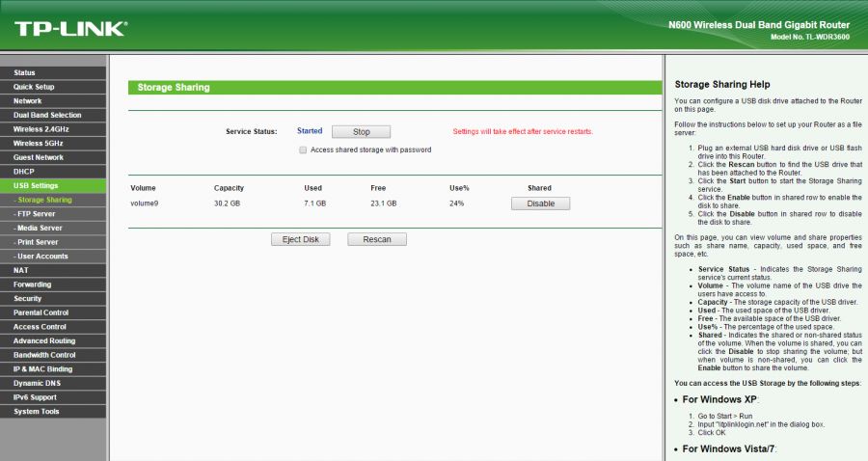Screen dimensions: 868x461
Task: Open Media Server submenu item
Action: pos(39,228)
